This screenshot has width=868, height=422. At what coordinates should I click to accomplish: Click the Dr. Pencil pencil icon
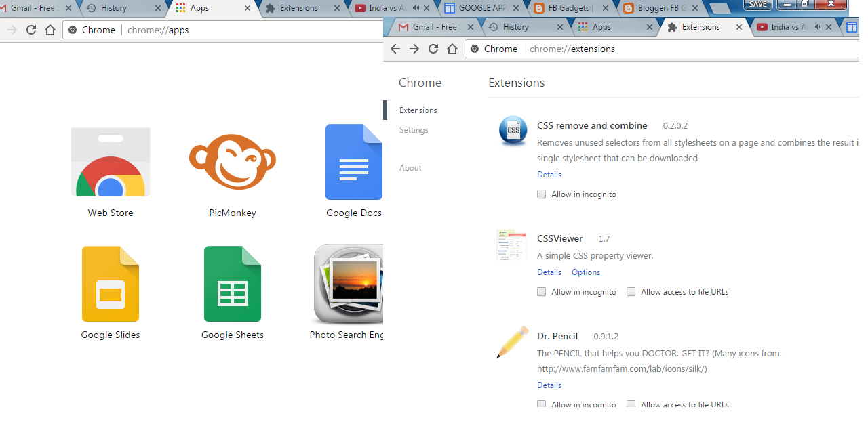click(x=513, y=342)
